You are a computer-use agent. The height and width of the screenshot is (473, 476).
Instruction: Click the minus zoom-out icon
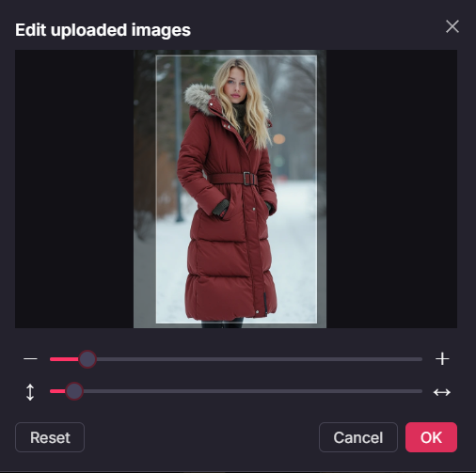[30, 359]
